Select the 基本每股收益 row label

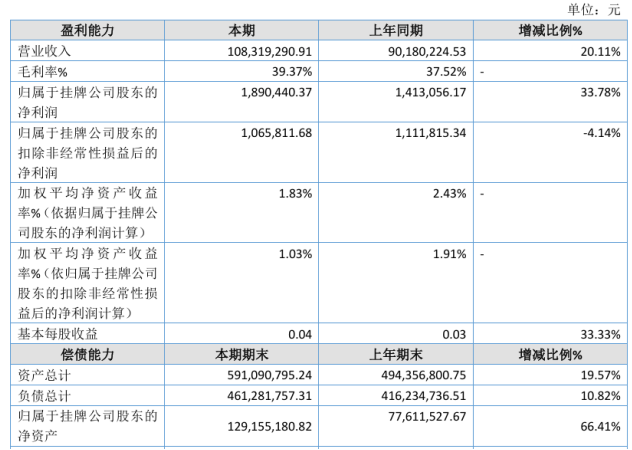pos(58,334)
